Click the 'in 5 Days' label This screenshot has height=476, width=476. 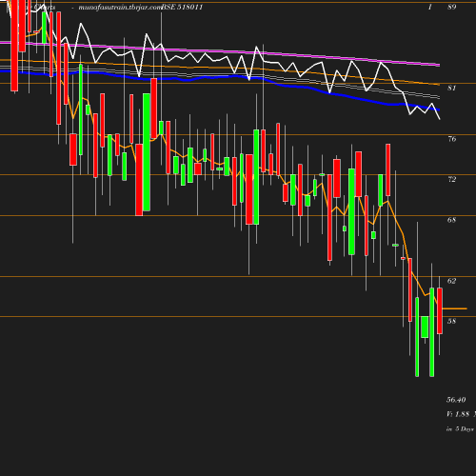tap(460, 429)
